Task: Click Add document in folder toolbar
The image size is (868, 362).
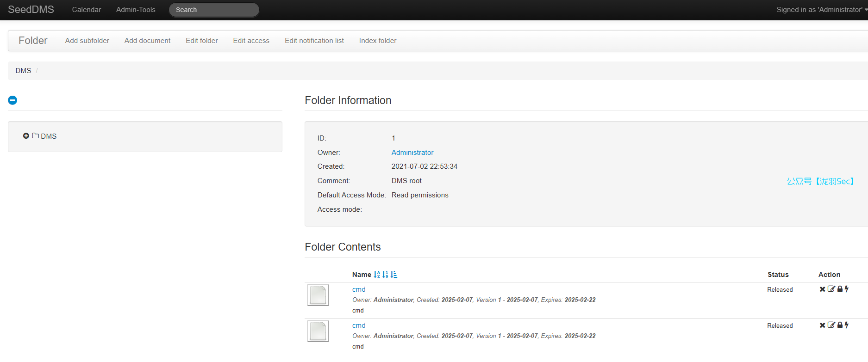Action: [x=147, y=41]
